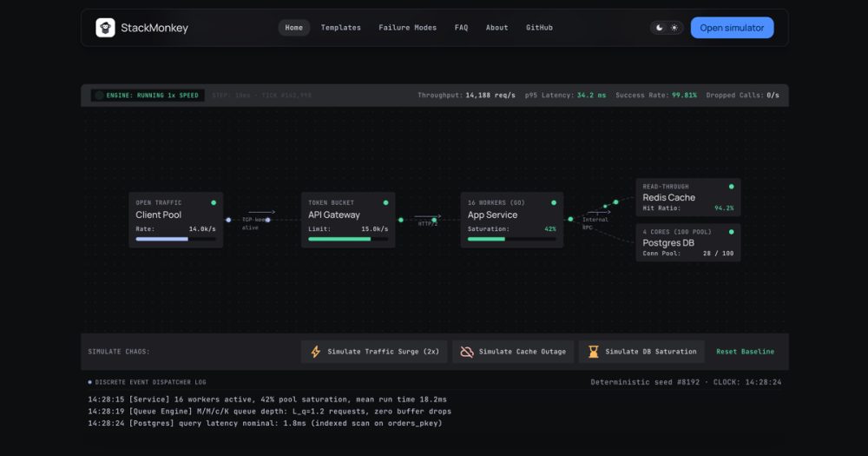Screen dimensions: 868x456
Task: Click the Hit Ratio 94.2% value
Action: point(724,208)
